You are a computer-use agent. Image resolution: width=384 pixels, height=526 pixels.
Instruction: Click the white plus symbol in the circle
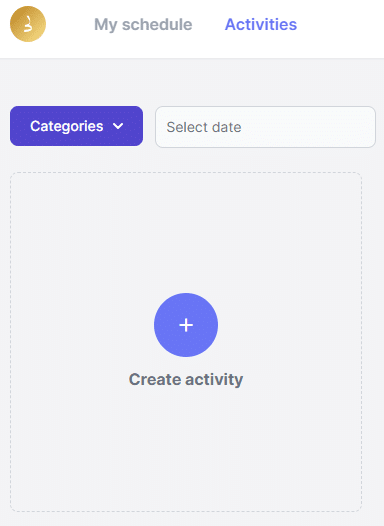(186, 325)
